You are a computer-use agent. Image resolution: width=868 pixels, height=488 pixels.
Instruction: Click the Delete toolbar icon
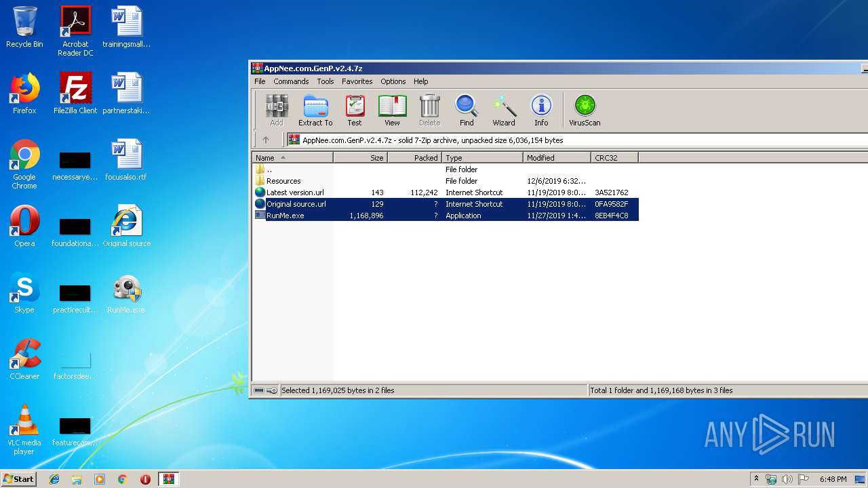429,110
